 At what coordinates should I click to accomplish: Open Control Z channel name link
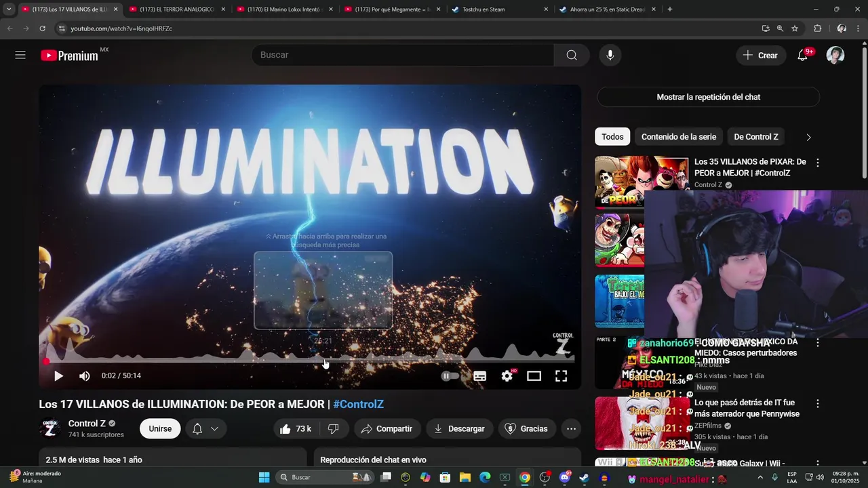[87, 424]
